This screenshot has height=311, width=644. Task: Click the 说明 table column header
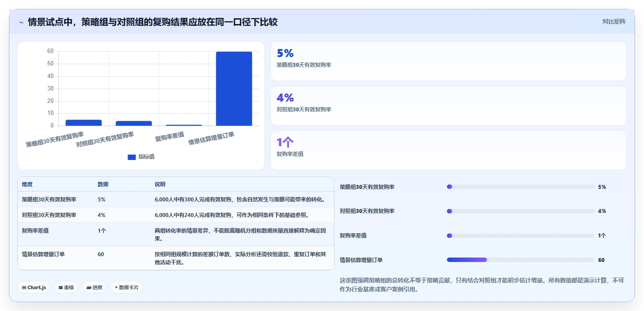[x=160, y=184]
